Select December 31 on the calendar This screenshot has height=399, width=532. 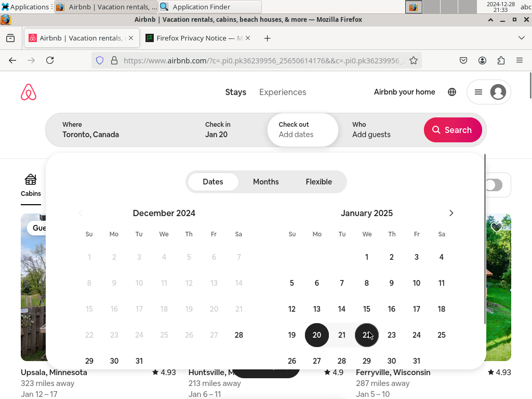click(x=139, y=361)
